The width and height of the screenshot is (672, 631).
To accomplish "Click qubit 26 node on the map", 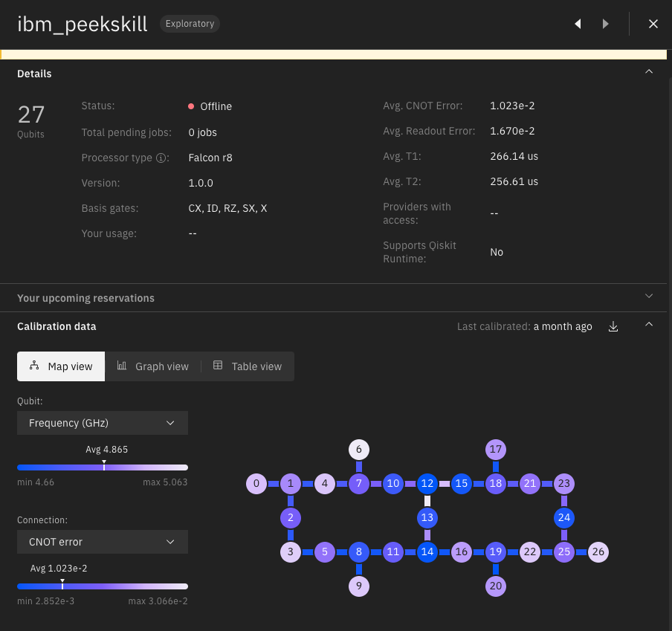I will click(598, 552).
